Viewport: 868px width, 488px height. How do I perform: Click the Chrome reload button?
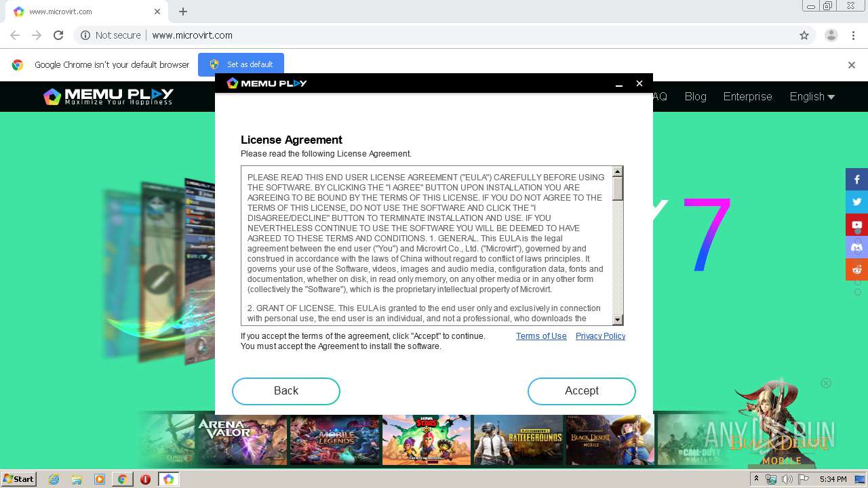pos(58,35)
